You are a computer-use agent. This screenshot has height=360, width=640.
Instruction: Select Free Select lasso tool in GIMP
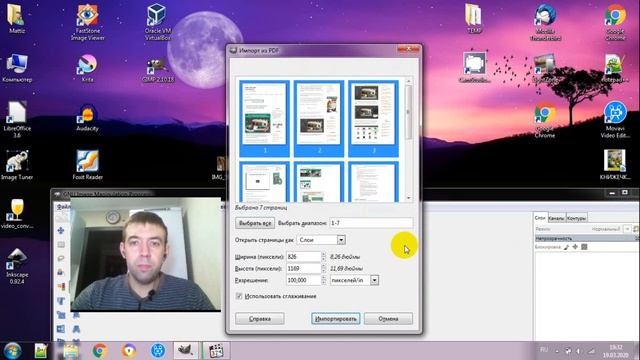(x=61, y=258)
